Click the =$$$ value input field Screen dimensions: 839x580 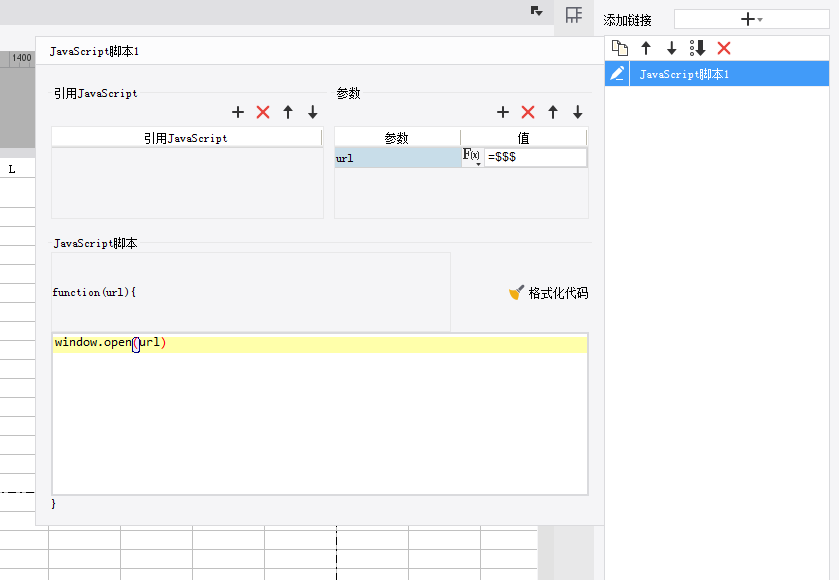pyautogui.click(x=536, y=157)
